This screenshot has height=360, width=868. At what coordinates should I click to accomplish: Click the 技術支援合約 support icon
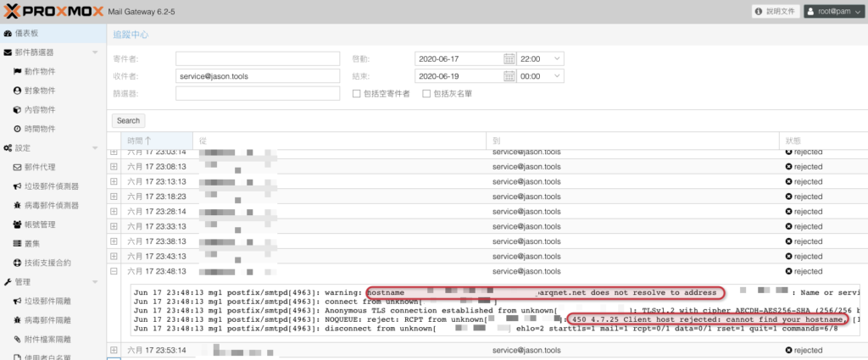[17, 263]
